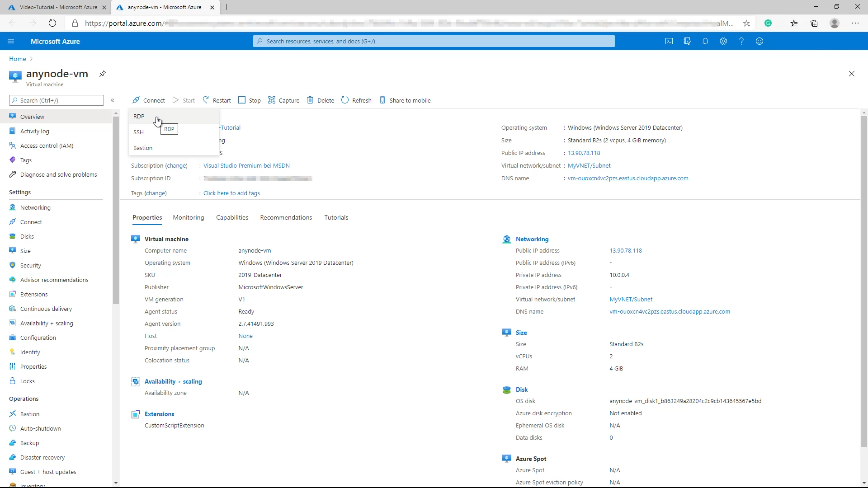
Task: Open the top public IP address 13.90.78.118
Action: click(x=584, y=153)
